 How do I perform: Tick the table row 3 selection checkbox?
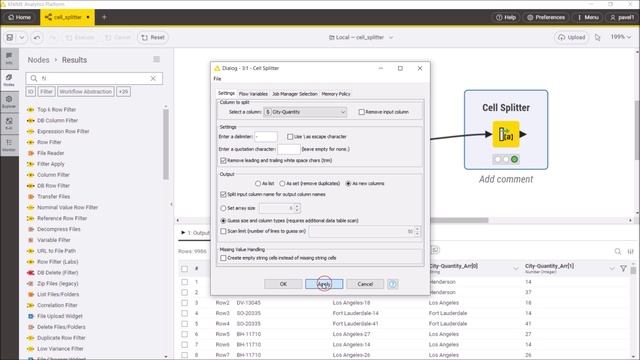coord(184,303)
